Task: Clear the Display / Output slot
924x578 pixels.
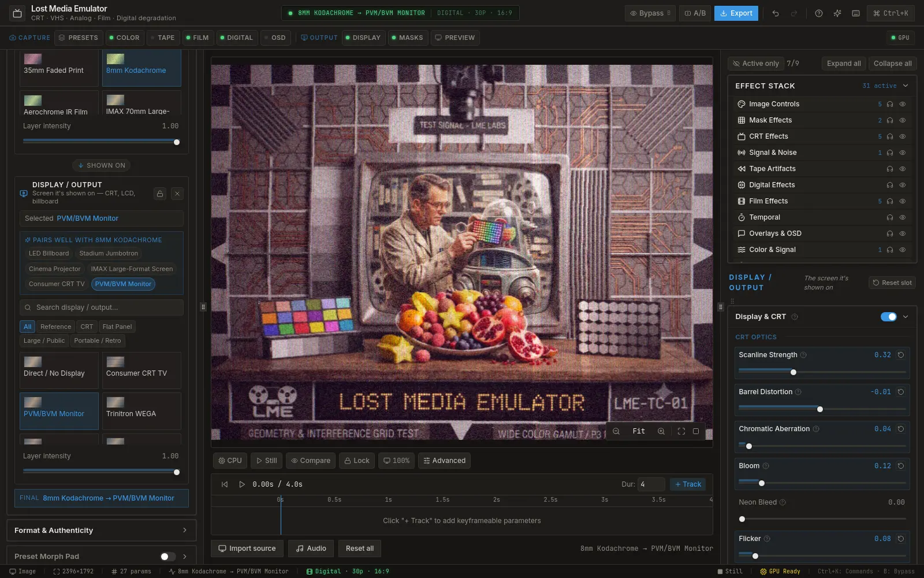Action: 177,194
